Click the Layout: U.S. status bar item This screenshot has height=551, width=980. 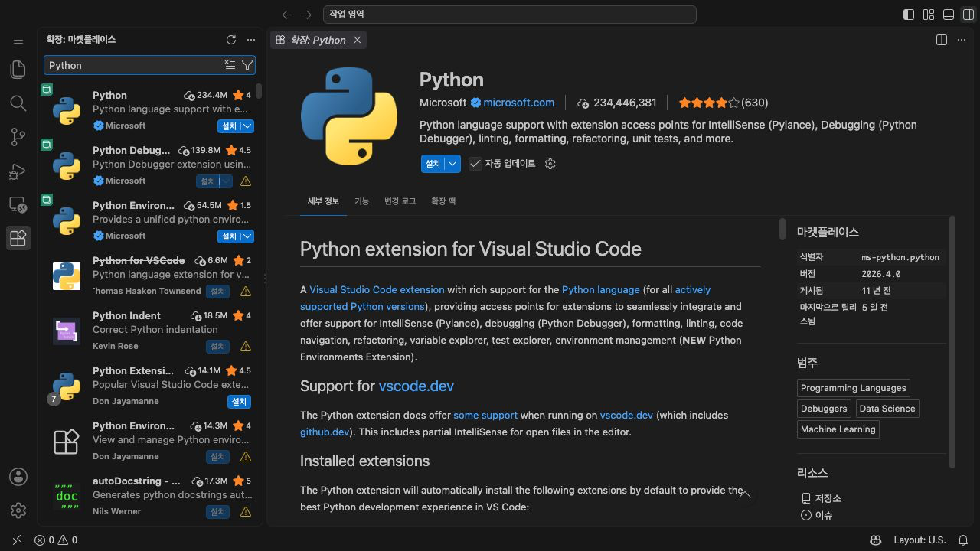pos(920,540)
